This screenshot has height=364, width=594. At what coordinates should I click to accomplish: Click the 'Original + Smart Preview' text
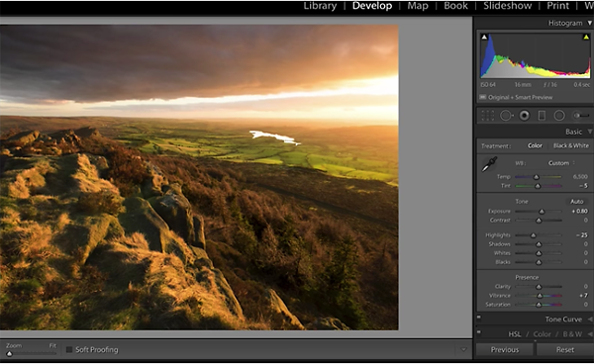pyautogui.click(x=520, y=97)
